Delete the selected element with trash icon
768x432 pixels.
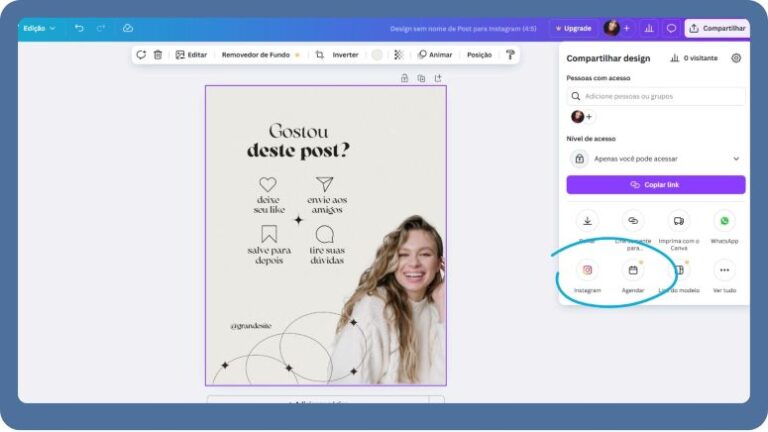[158, 55]
